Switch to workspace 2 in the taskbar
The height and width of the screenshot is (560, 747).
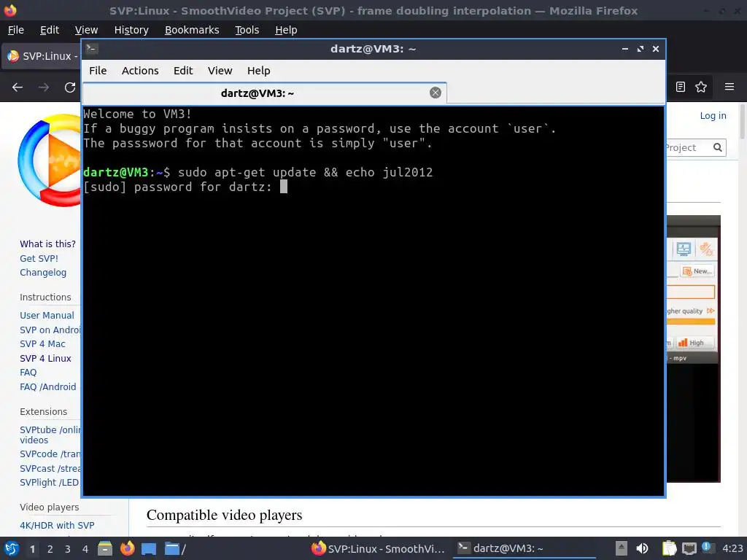[50, 549]
